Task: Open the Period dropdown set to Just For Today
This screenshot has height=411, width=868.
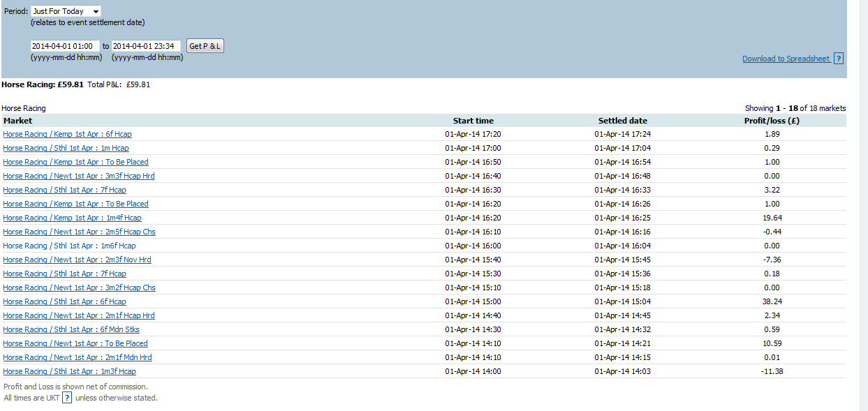Action: tap(66, 11)
